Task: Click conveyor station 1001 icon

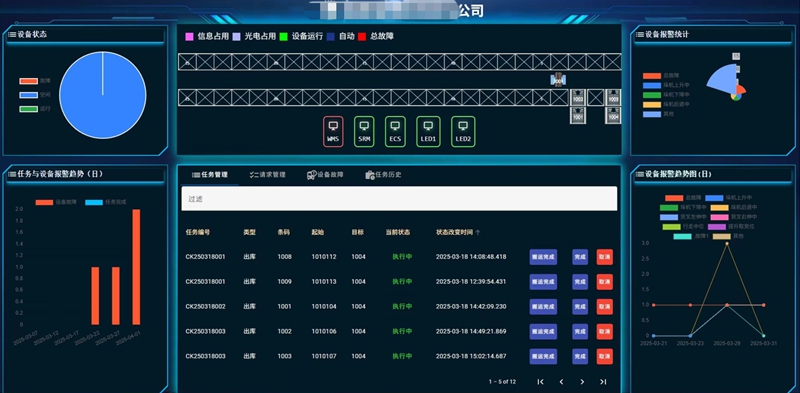Action: pyautogui.click(x=578, y=116)
